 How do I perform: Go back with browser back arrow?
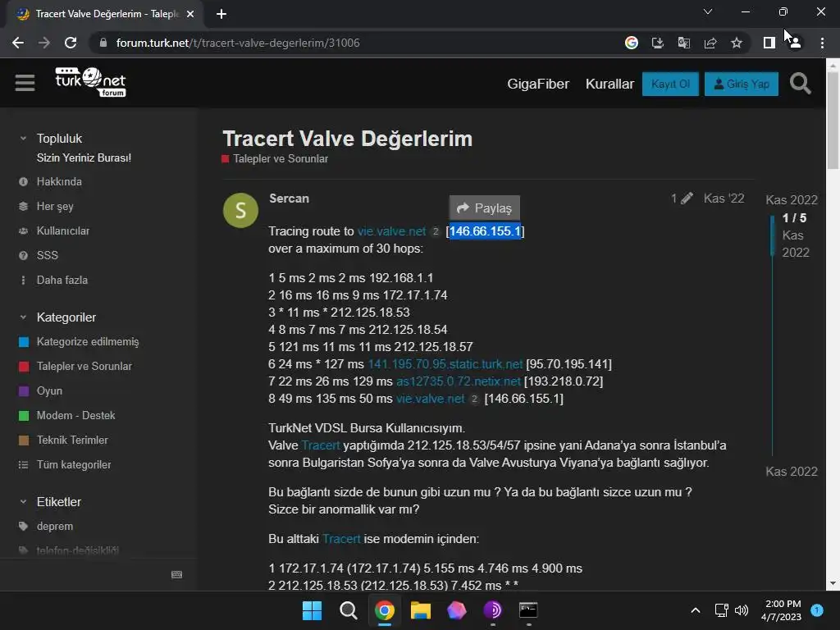pyautogui.click(x=18, y=43)
